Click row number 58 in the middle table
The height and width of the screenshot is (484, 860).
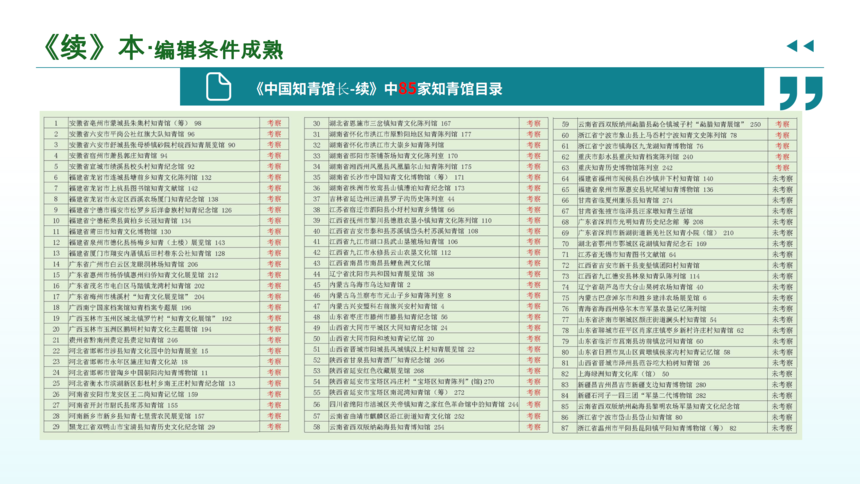[316, 426]
